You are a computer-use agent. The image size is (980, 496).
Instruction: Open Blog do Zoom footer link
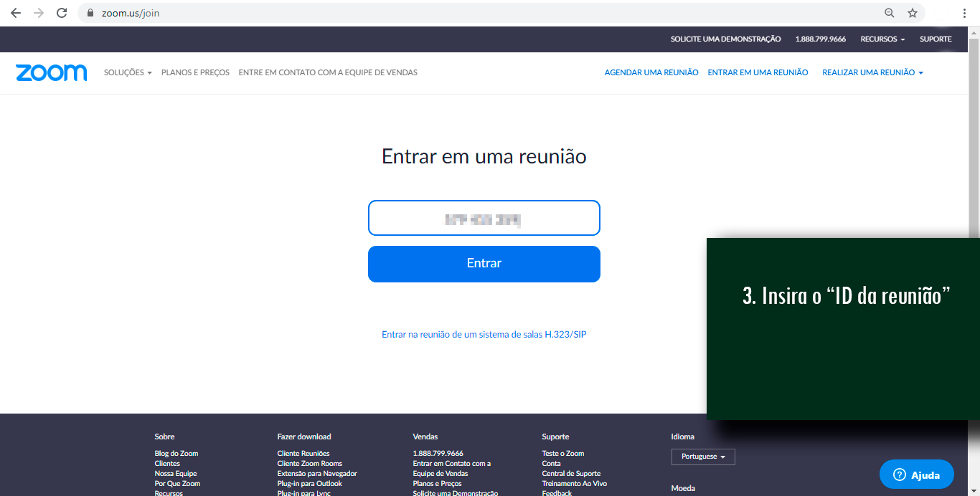(x=176, y=454)
